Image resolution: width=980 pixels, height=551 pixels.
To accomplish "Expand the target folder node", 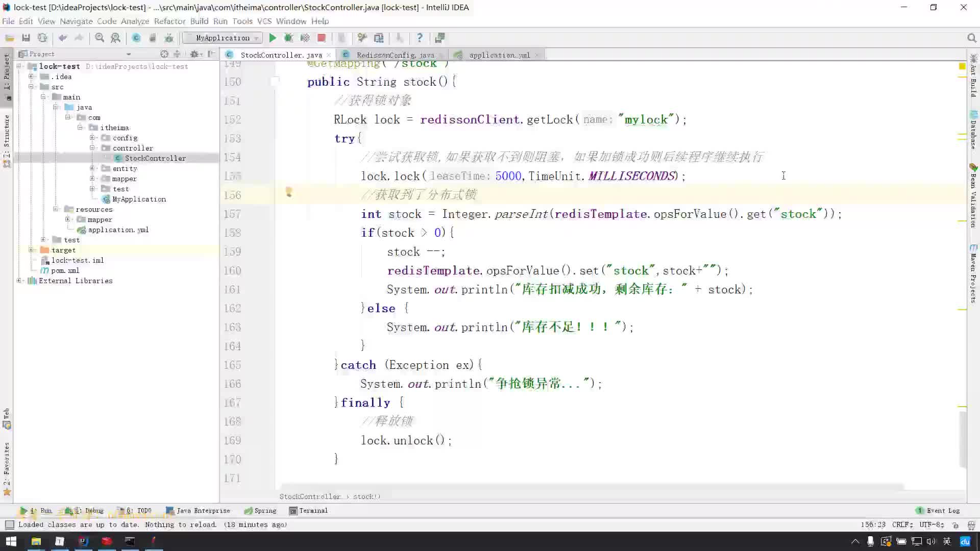I will tap(31, 250).
